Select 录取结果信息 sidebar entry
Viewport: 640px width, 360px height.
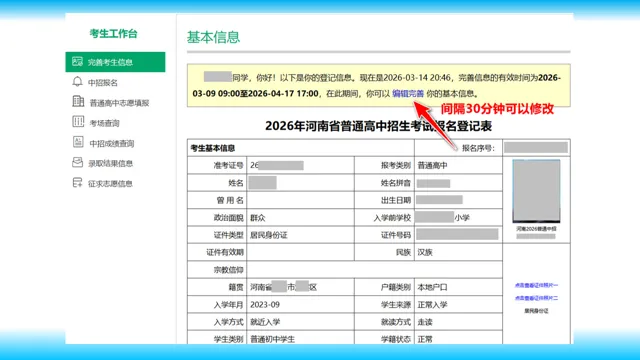[111, 164]
